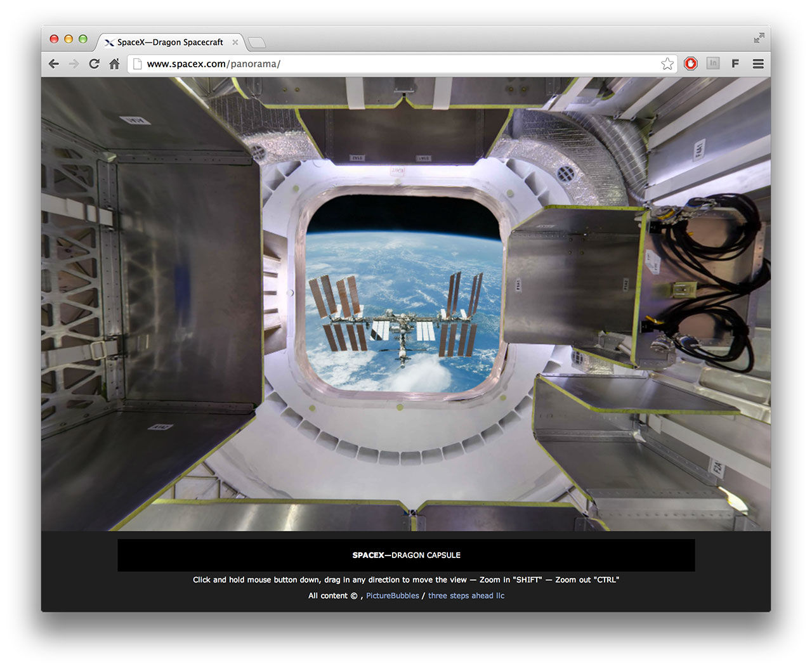Open the PictureBubbles link
The image size is (812, 669).
point(392,596)
